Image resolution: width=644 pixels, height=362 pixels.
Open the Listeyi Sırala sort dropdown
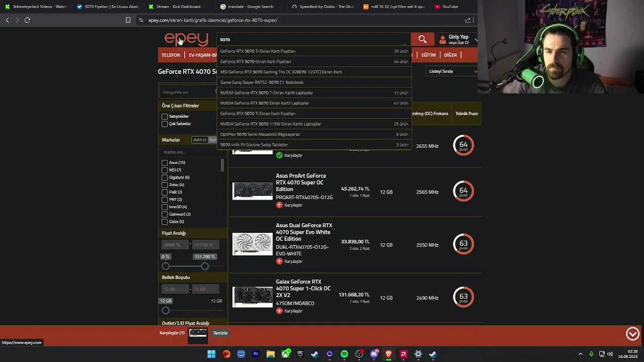tap(452, 71)
